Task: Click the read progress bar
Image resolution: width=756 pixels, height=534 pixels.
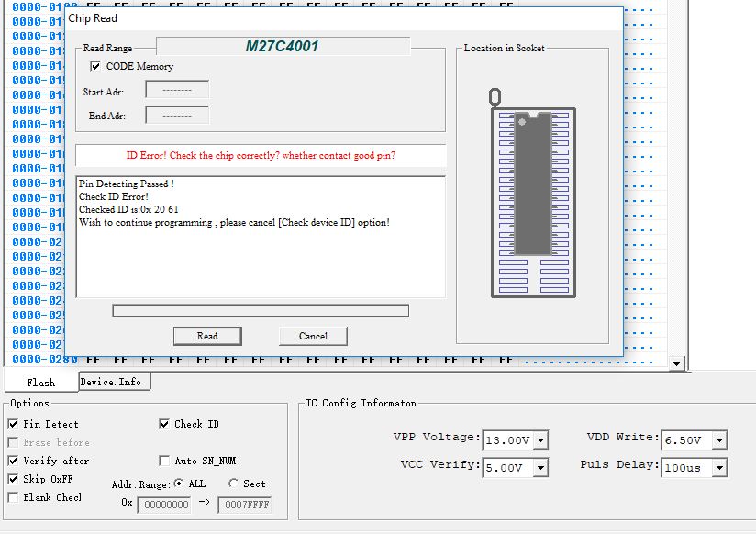Action: (261, 311)
